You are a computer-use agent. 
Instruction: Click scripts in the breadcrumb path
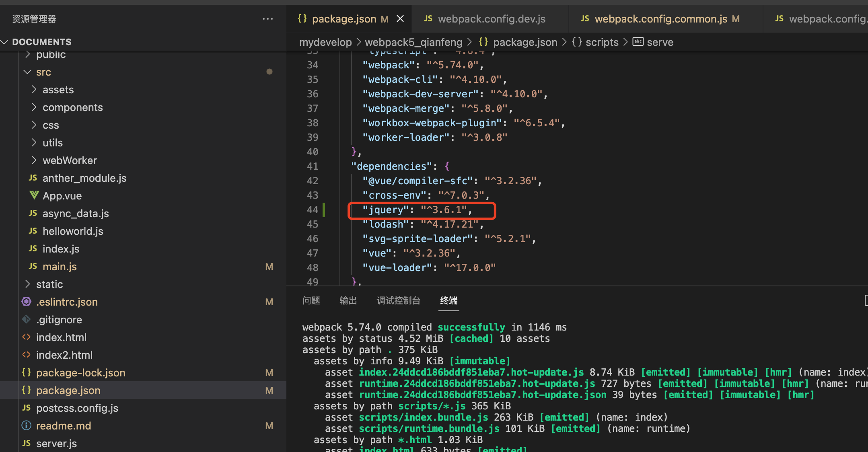602,42
